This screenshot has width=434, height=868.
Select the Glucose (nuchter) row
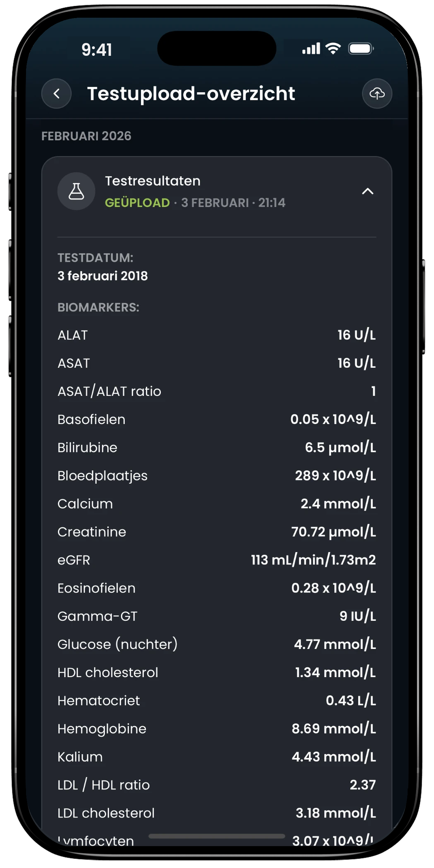click(217, 644)
